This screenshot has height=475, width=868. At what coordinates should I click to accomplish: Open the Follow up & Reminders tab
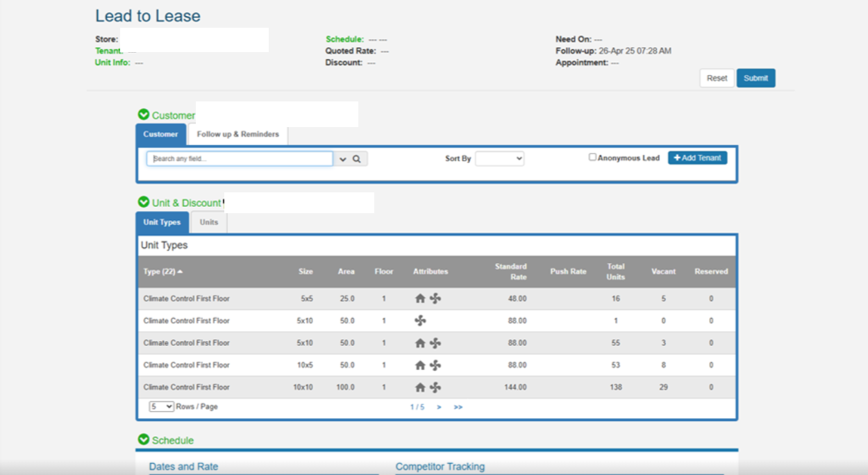click(238, 134)
